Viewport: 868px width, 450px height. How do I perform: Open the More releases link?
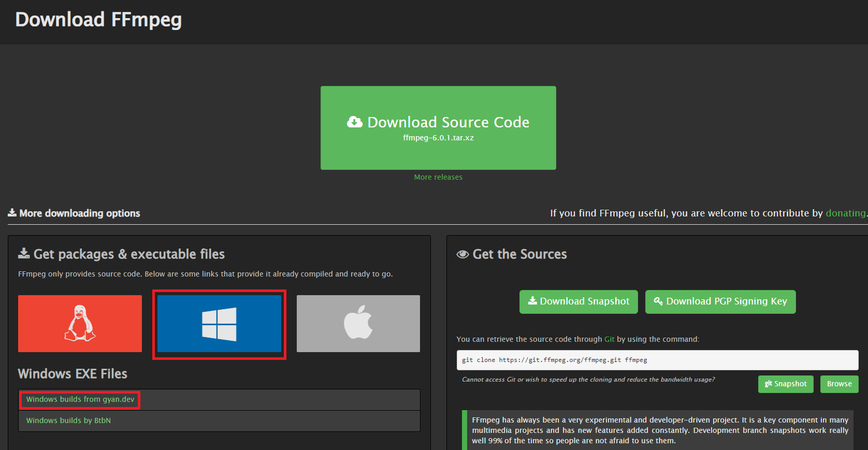pyautogui.click(x=438, y=177)
